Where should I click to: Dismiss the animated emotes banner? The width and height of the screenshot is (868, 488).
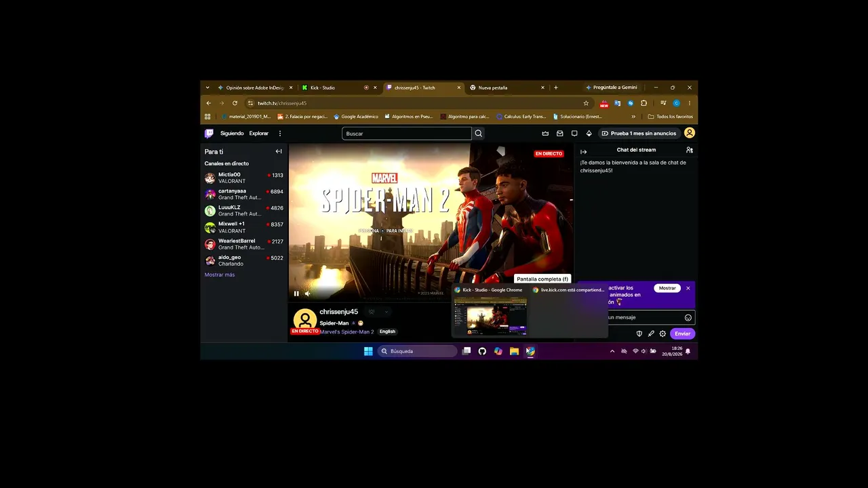[x=688, y=288]
